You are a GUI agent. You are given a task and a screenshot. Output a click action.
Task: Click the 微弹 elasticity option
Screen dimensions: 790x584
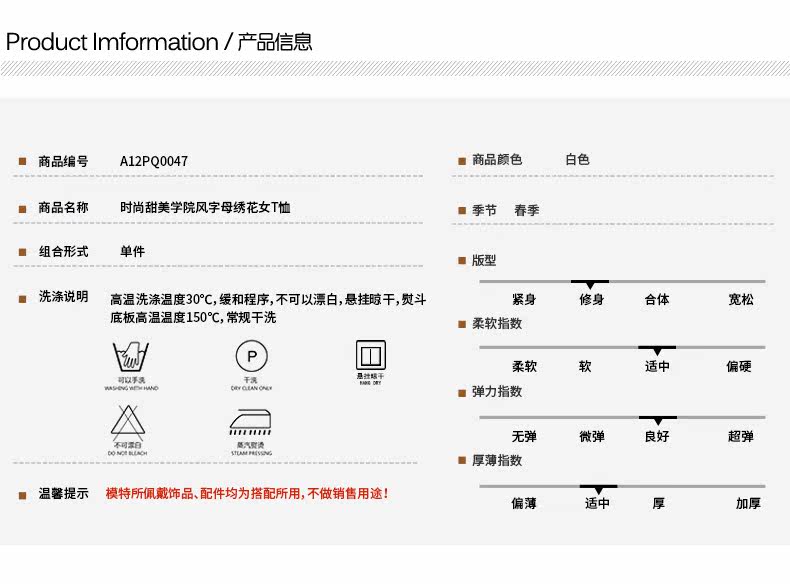click(x=591, y=436)
